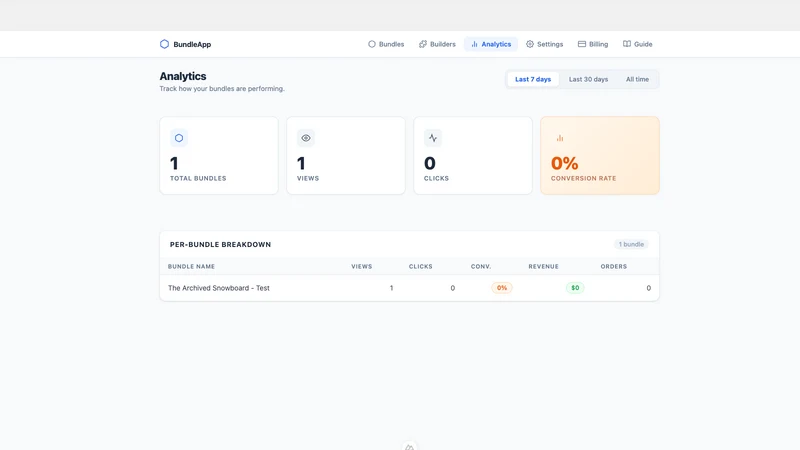Open the Guide nav tab
The image size is (800, 450).
(638, 44)
